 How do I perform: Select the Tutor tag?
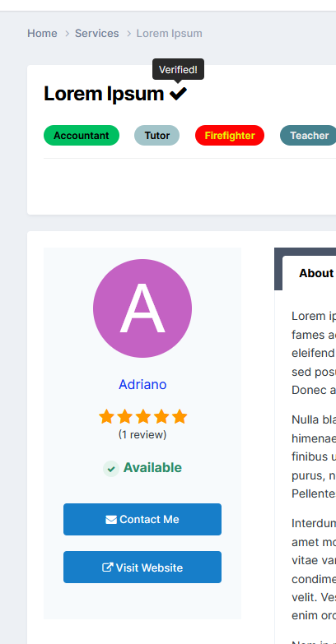[157, 136]
